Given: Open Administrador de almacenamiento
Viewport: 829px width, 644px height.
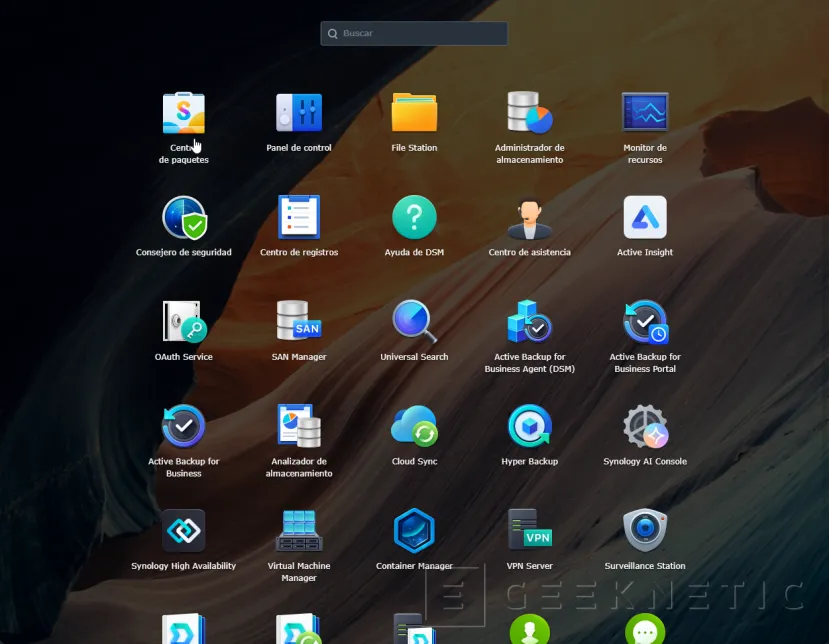Looking at the screenshot, I should coord(529,113).
